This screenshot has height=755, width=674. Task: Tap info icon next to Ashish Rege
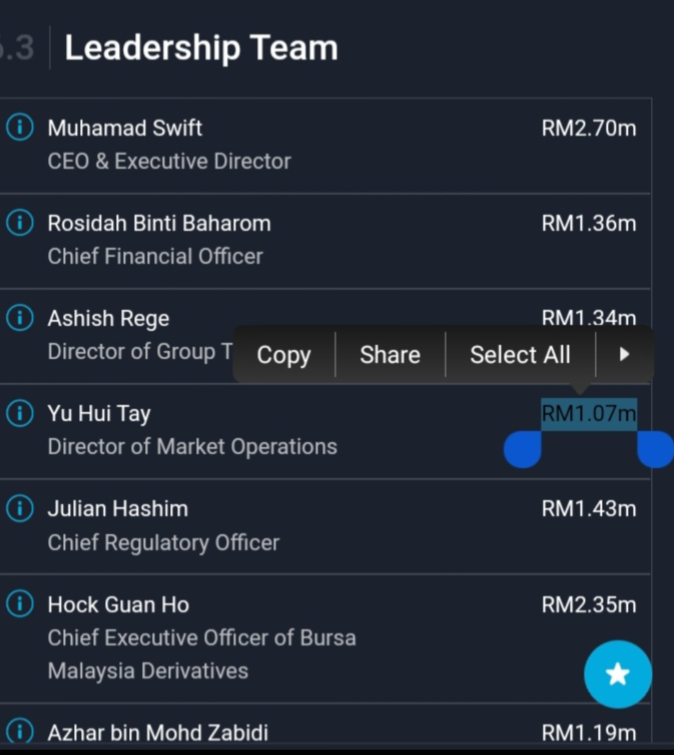point(19,319)
